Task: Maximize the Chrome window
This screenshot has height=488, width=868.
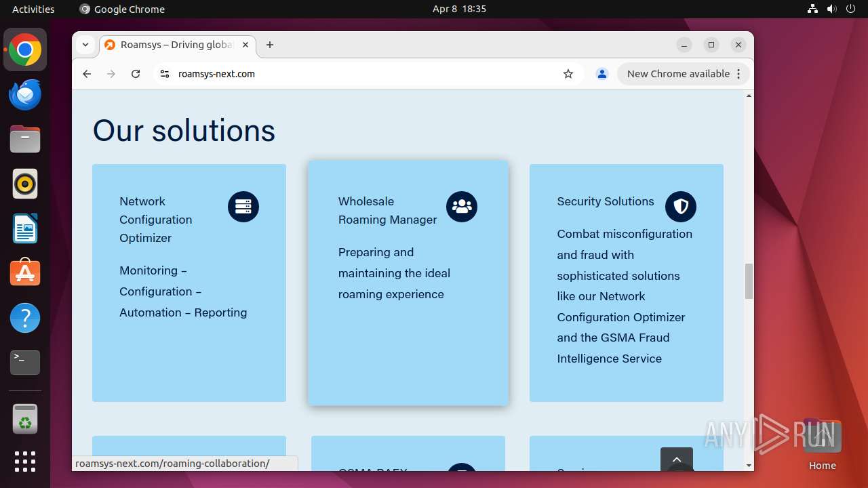Action: tap(711, 45)
